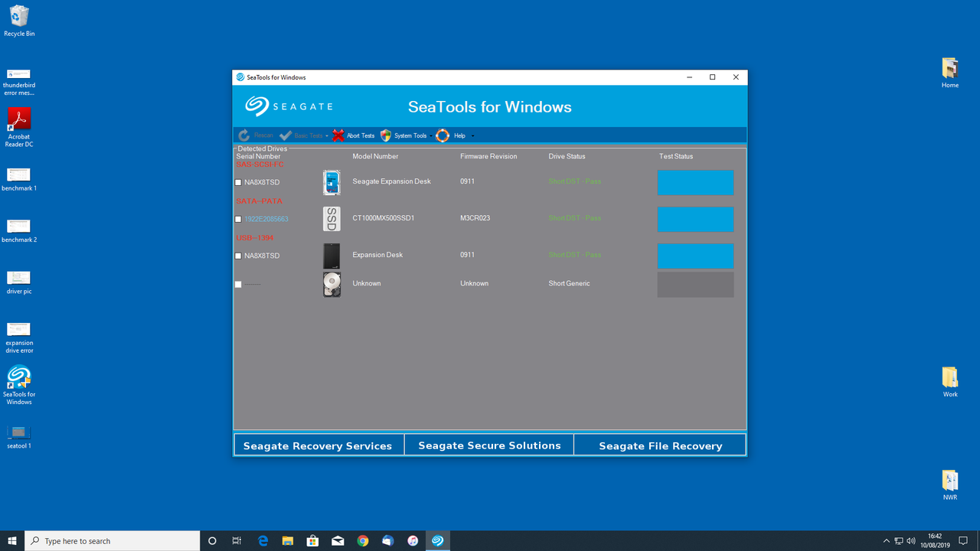Click the Windows Start button
The width and height of the screenshot is (980, 551).
click(12, 540)
